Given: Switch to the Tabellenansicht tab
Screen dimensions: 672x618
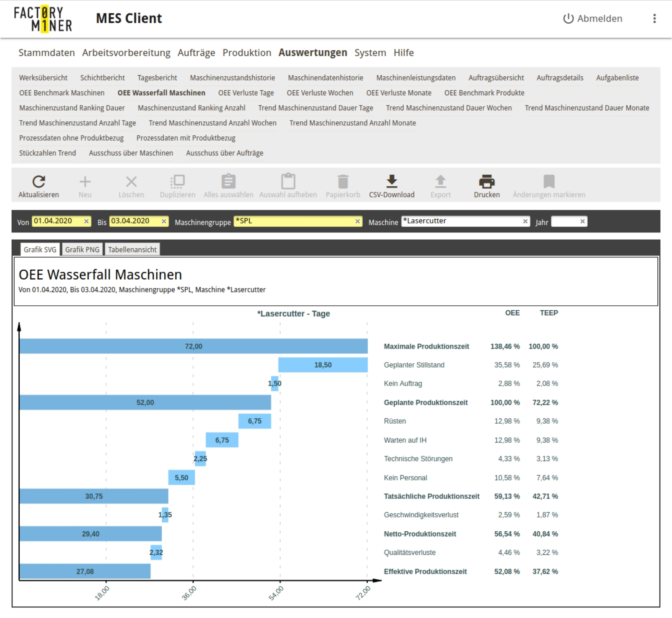Looking at the screenshot, I should [132, 249].
